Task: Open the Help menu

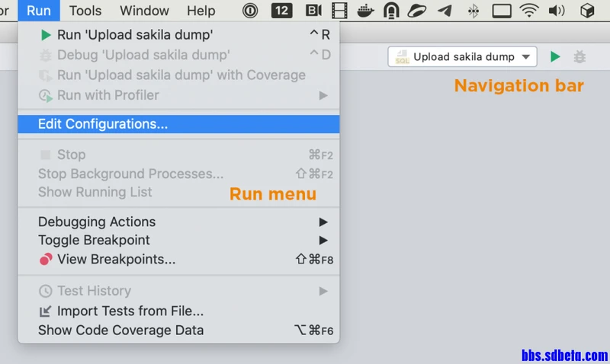Action: click(201, 11)
